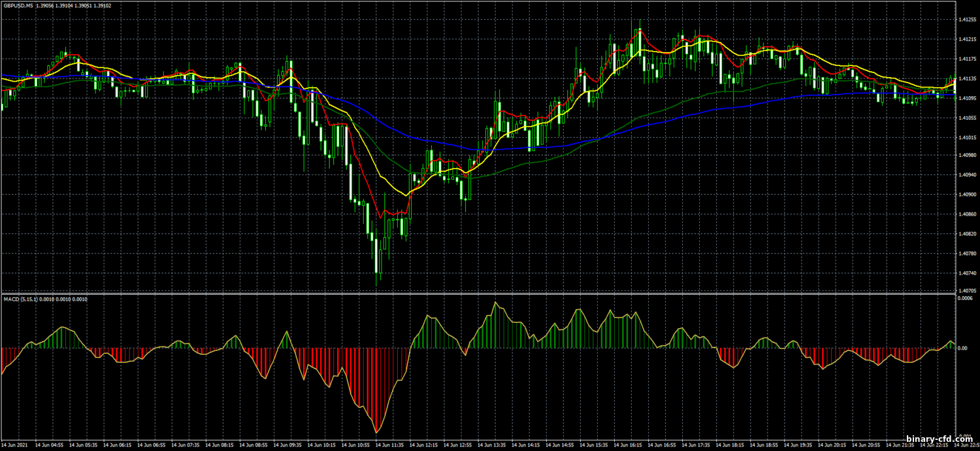Click price level 1.40980 on the axis
The image size is (980, 451).
pyautogui.click(x=967, y=156)
